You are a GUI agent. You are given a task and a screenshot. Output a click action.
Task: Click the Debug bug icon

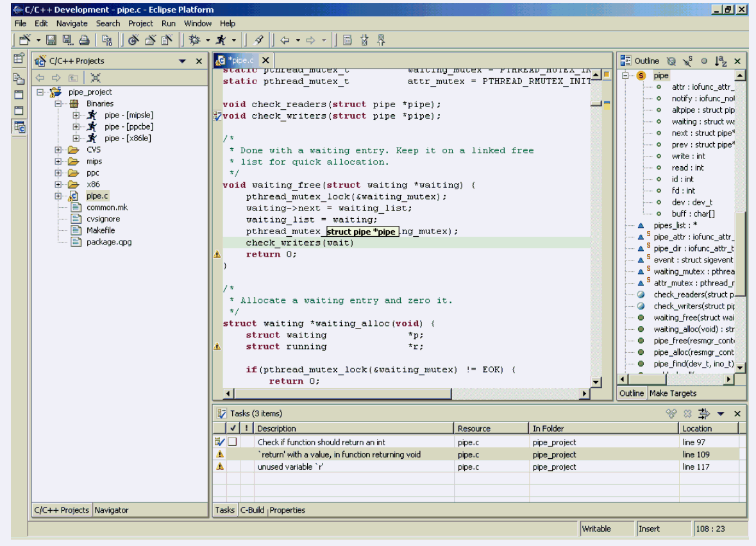194,40
